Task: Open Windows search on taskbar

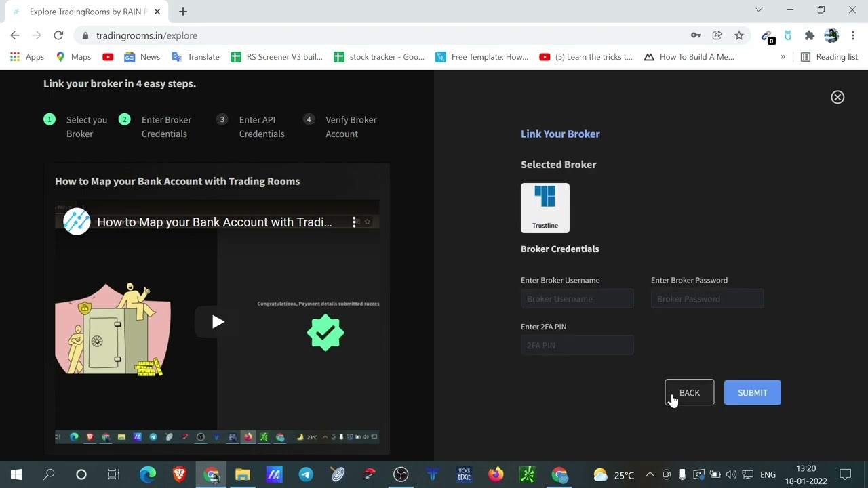Action: tap(49, 474)
